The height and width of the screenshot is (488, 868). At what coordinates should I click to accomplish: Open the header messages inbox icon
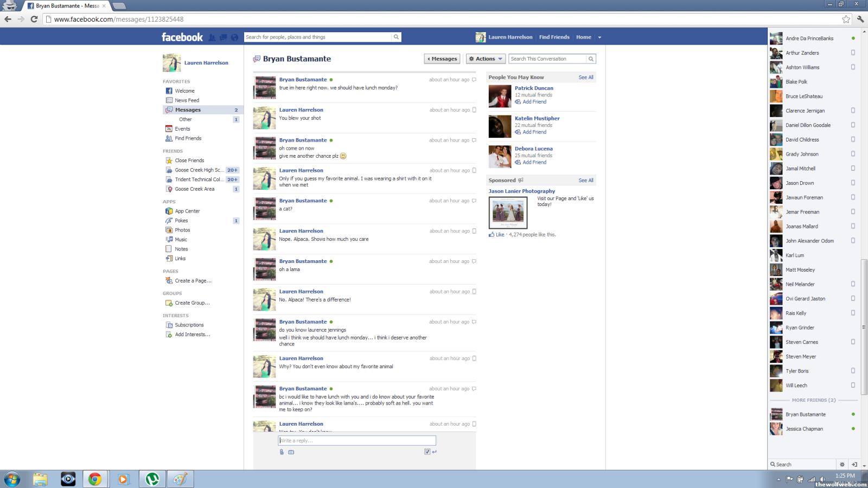(223, 37)
